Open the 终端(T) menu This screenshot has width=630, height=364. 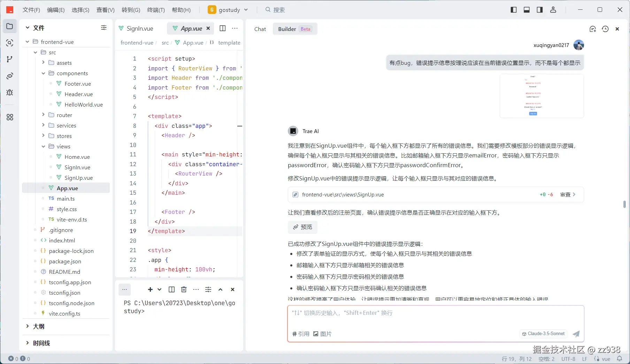[x=156, y=10]
